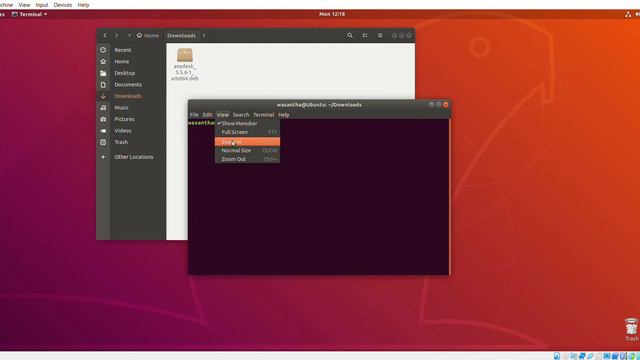Maximize the terminal window
This screenshot has height=360, width=640.
tap(438, 104)
